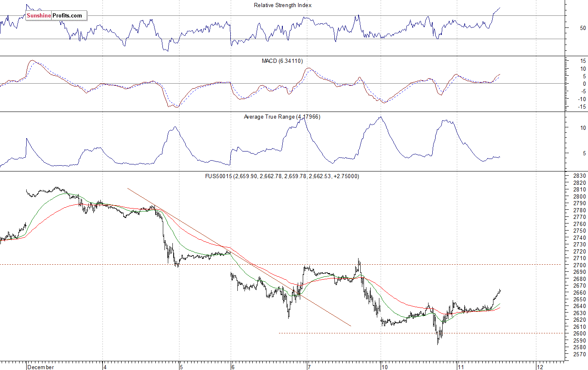Click the December date axis label

(41, 367)
